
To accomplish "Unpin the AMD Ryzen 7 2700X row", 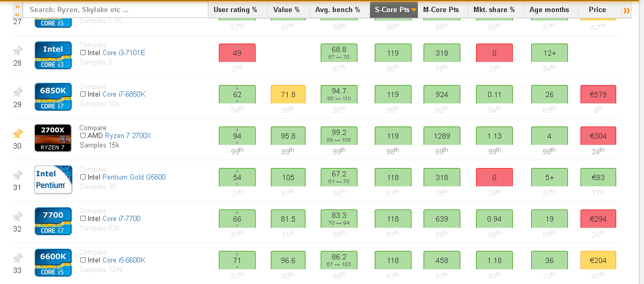I will click(x=18, y=134).
